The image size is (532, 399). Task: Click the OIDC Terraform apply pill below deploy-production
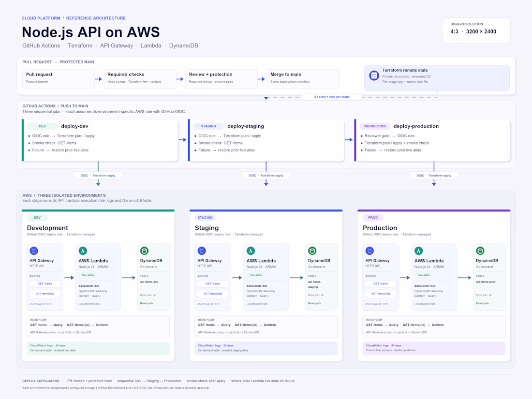pyautogui.click(x=434, y=176)
